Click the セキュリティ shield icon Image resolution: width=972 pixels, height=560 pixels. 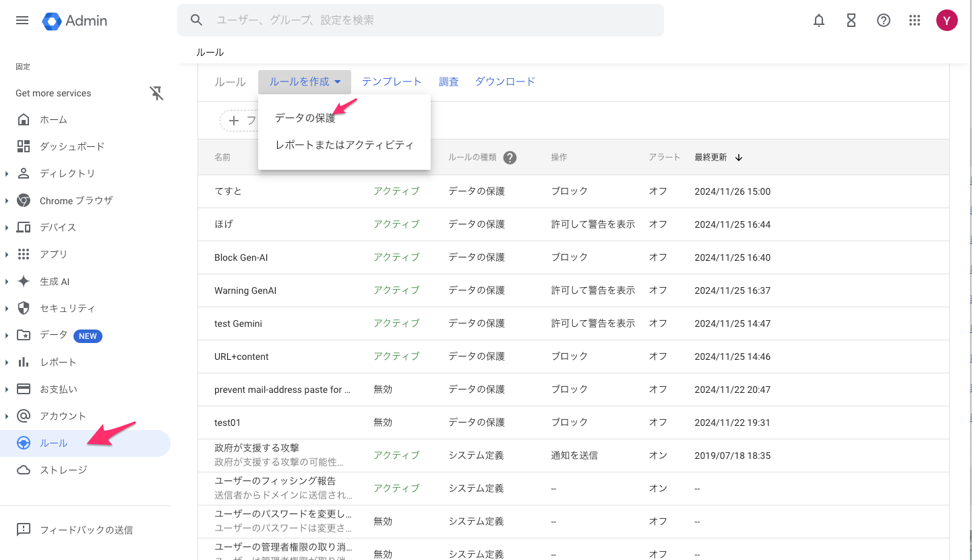24,308
